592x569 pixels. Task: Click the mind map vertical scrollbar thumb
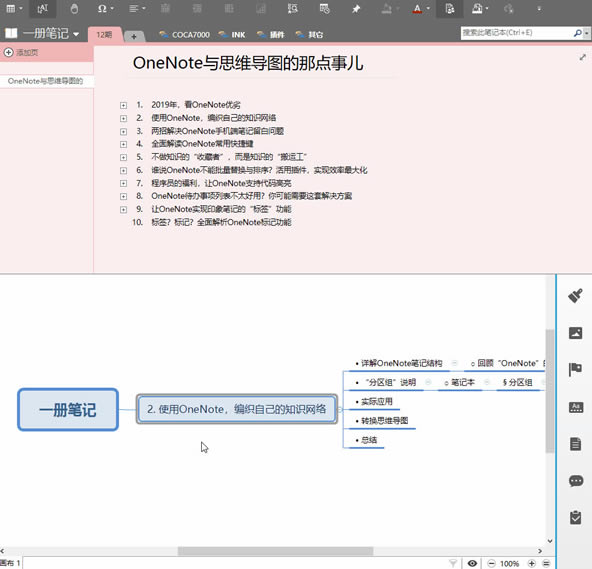550,390
